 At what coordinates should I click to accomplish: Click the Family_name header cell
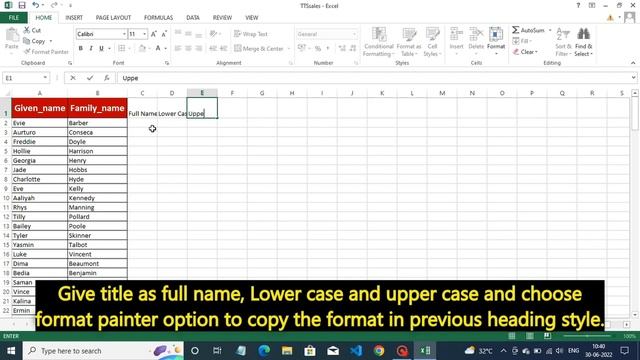(x=97, y=108)
